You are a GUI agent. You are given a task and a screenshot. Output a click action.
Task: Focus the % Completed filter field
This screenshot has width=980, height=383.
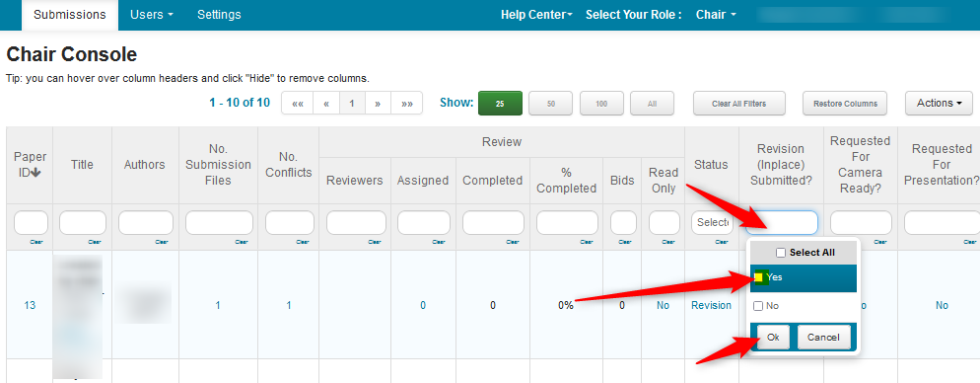[567, 223]
